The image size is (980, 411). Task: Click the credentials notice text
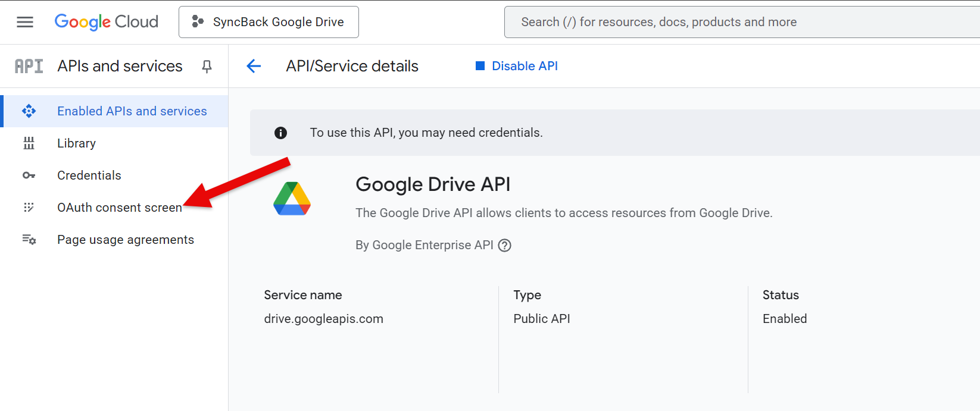(426, 133)
